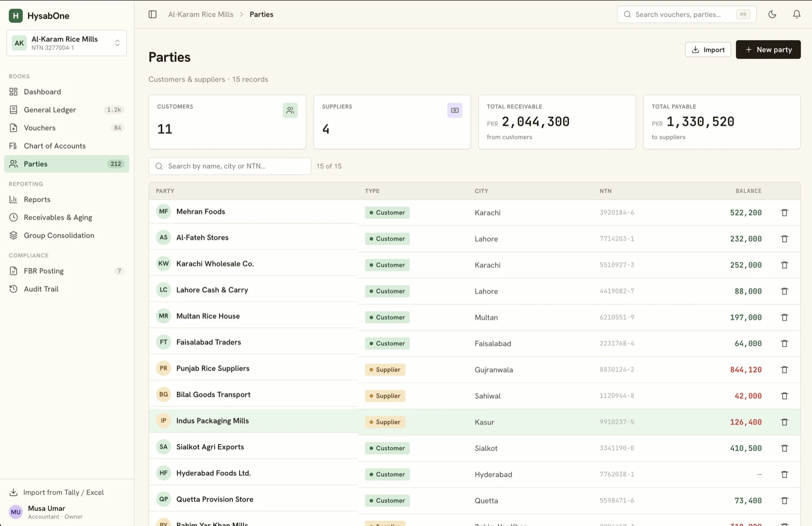Click the BG avatar for Bilal Goods Transport

[163, 394]
